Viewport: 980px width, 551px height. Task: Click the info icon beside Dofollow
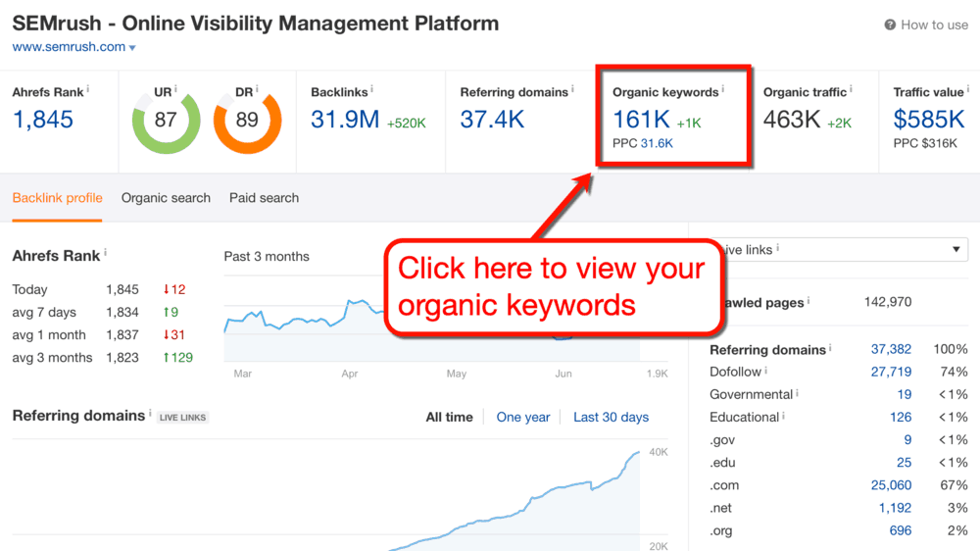click(765, 371)
